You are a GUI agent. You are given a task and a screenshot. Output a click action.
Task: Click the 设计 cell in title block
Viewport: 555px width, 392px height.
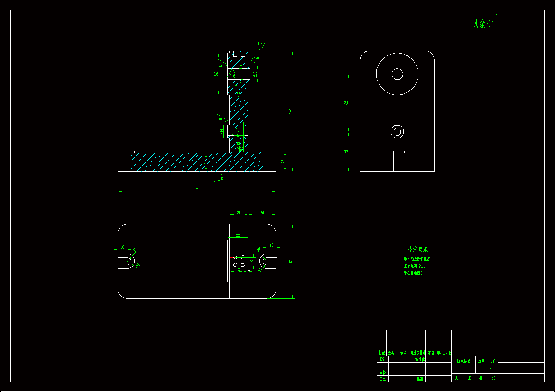[383, 360]
